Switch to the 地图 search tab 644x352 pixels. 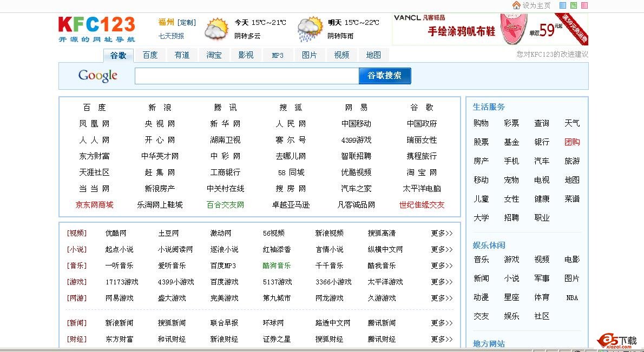tap(373, 55)
